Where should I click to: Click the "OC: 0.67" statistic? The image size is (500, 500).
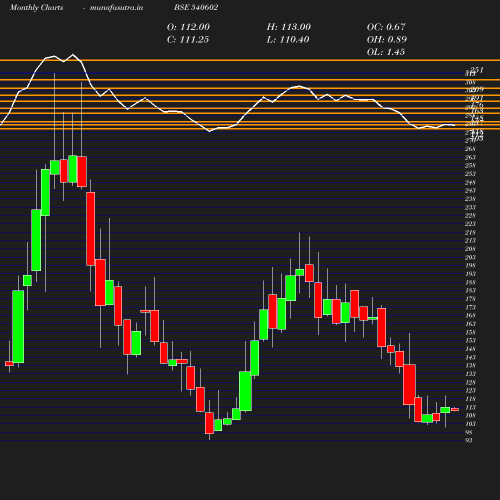(386, 27)
